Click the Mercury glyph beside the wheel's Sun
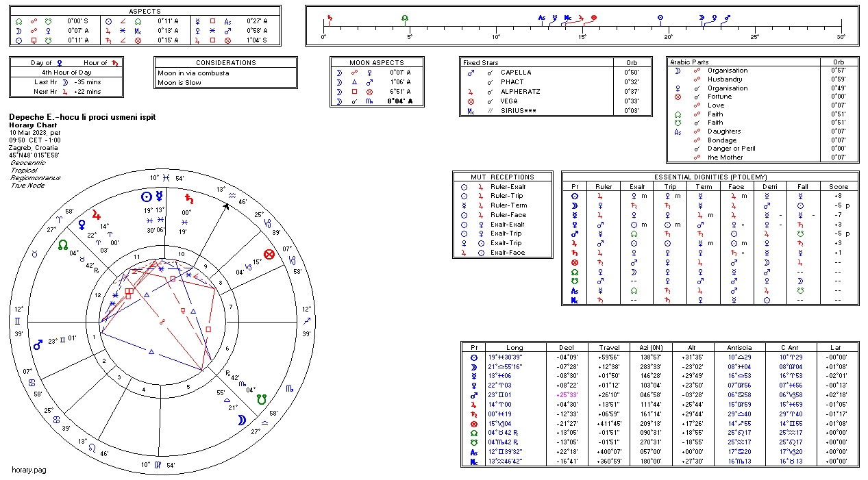This screenshot has height=480, width=868. pyautogui.click(x=159, y=197)
